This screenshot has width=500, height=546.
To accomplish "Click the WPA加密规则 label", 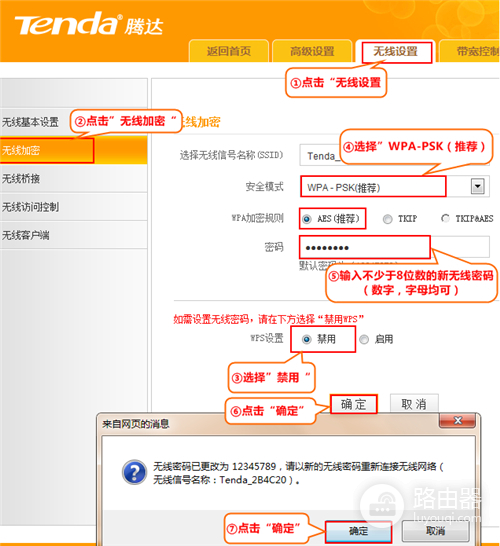I will pos(258,218).
